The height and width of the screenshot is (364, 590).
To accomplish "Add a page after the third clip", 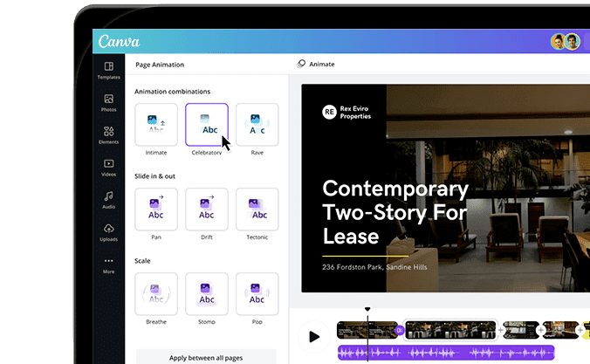I will coord(541,330).
